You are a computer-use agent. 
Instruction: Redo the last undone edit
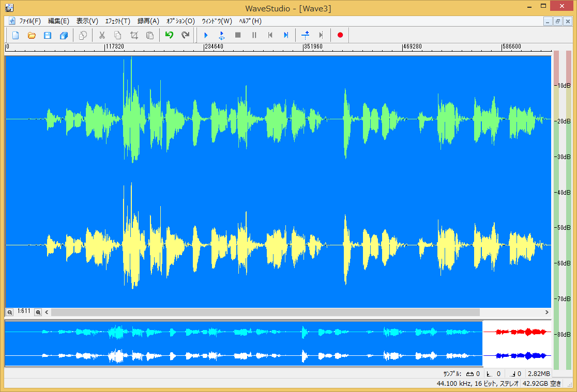click(185, 35)
